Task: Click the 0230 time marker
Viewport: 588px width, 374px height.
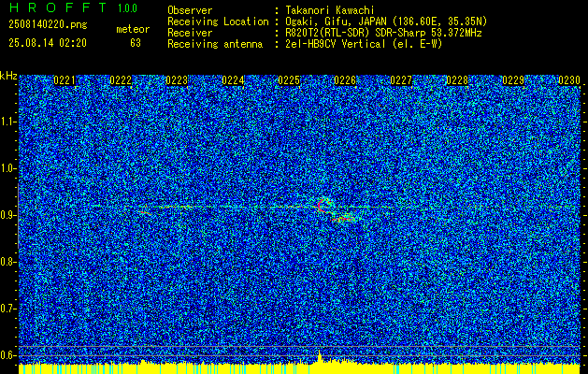Action: pos(569,80)
